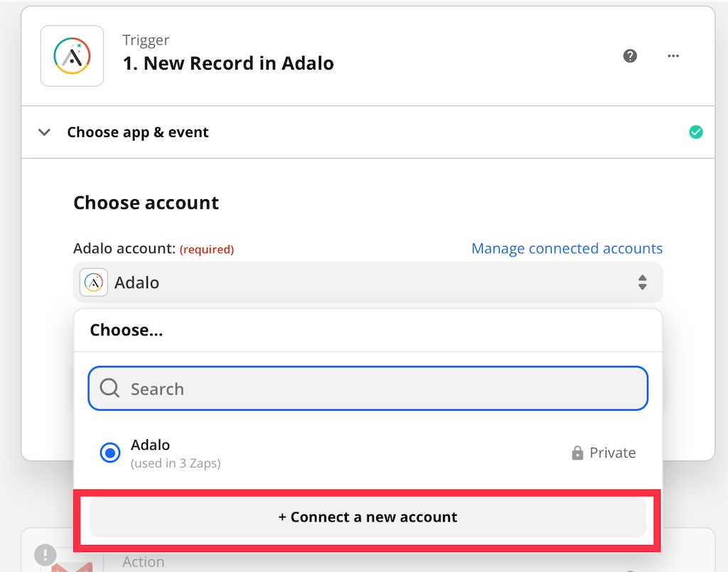Open the three-dot more options menu
Image resolution: width=728 pixels, height=572 pixels.
[x=673, y=56]
